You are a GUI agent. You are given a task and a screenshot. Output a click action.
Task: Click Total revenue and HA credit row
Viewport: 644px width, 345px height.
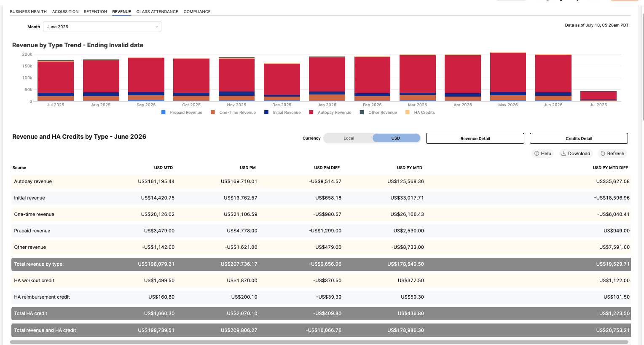[321, 330]
